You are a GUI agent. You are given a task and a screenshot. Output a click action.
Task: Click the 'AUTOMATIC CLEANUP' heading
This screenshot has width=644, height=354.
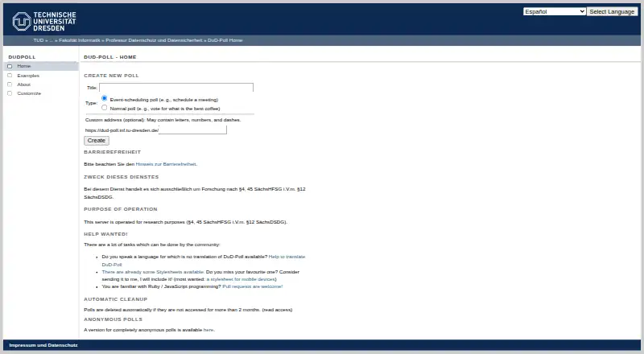(115, 299)
